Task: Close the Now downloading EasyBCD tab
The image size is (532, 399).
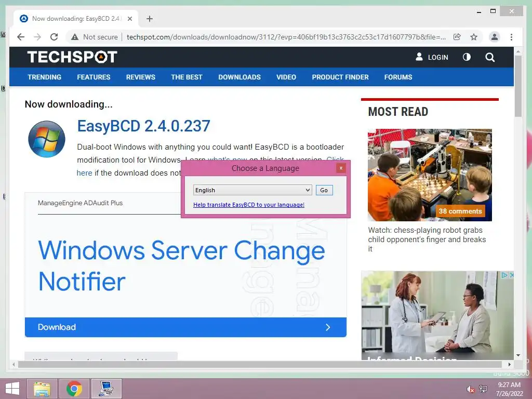Action: 129,19
